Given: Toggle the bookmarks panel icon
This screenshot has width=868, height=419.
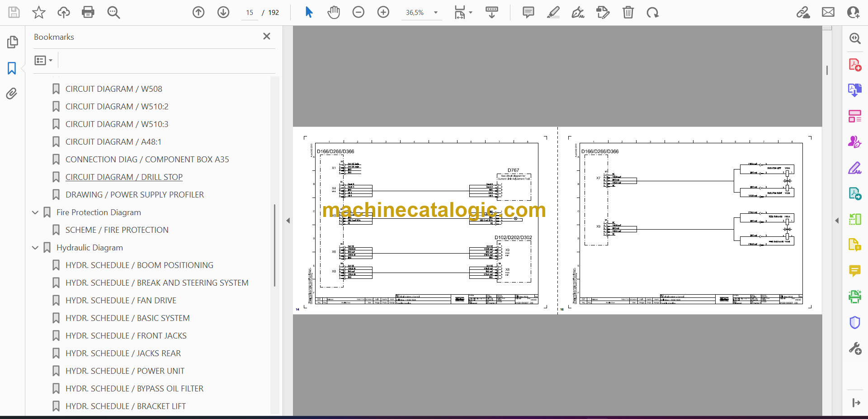Looking at the screenshot, I should (12, 68).
